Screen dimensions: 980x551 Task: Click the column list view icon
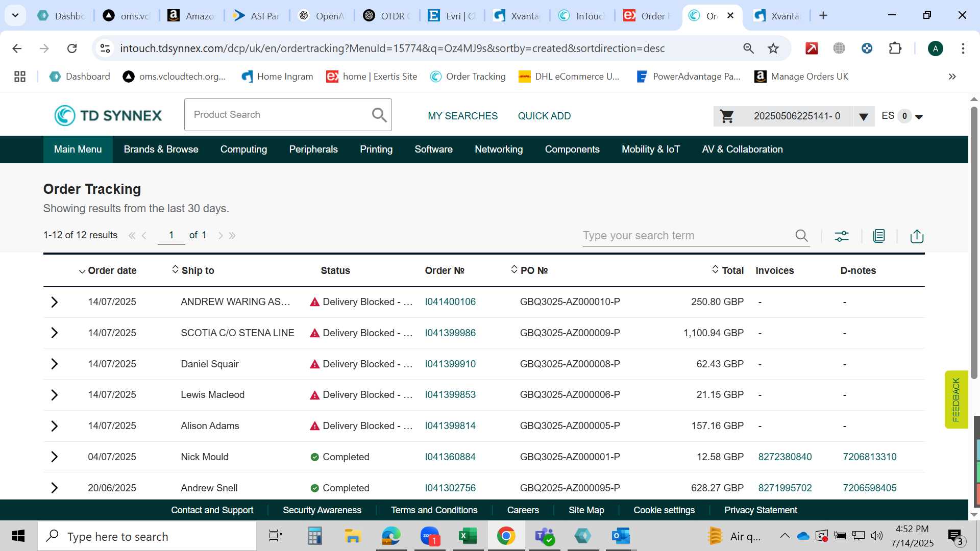[x=879, y=236]
